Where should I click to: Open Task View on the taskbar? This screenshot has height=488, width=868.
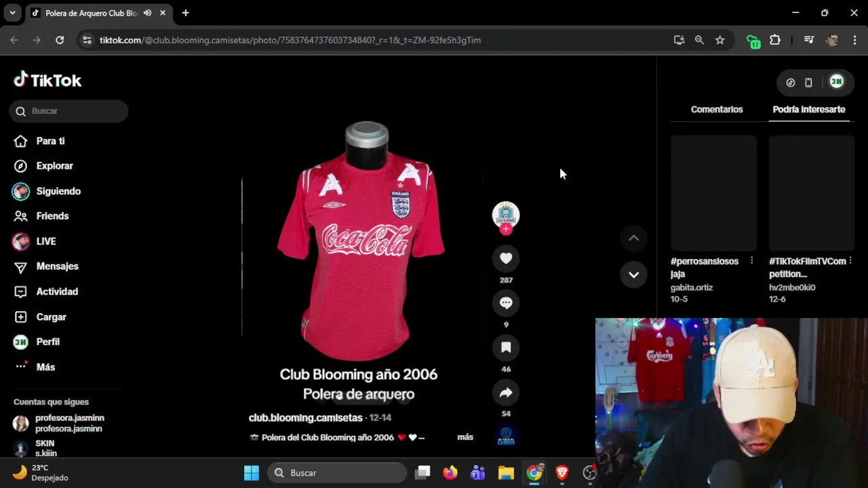[422, 472]
